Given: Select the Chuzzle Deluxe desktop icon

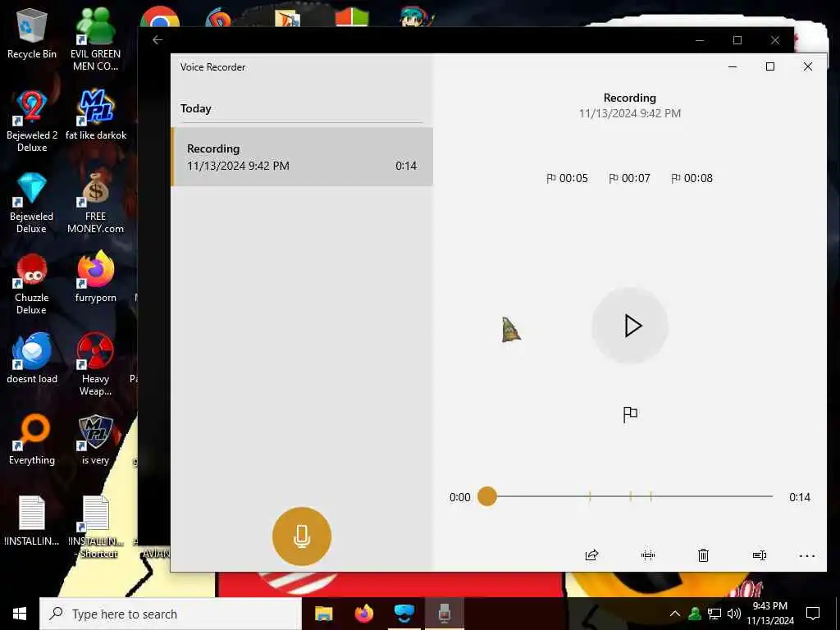Looking at the screenshot, I should point(32,284).
